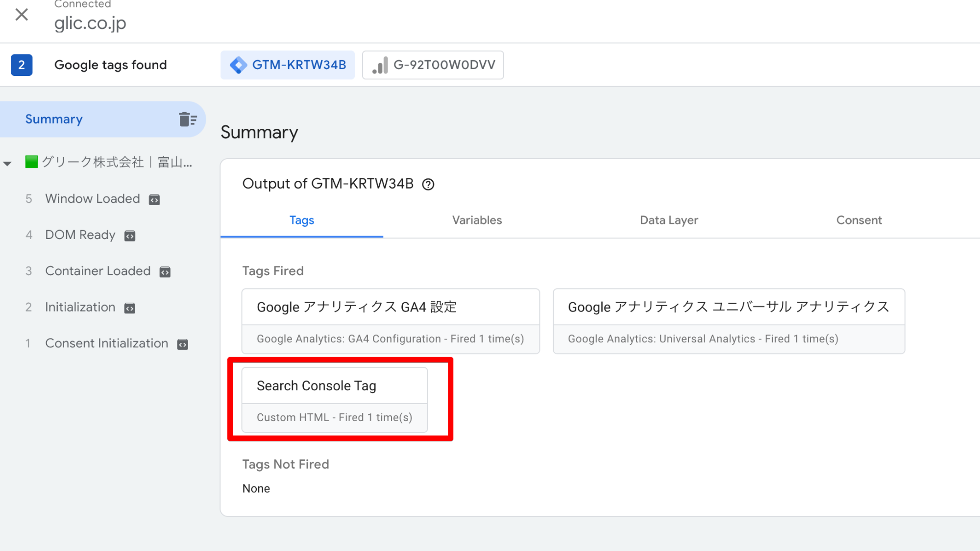Open the Summary item in sidebar
The width and height of the screenshot is (980, 551).
click(x=103, y=119)
